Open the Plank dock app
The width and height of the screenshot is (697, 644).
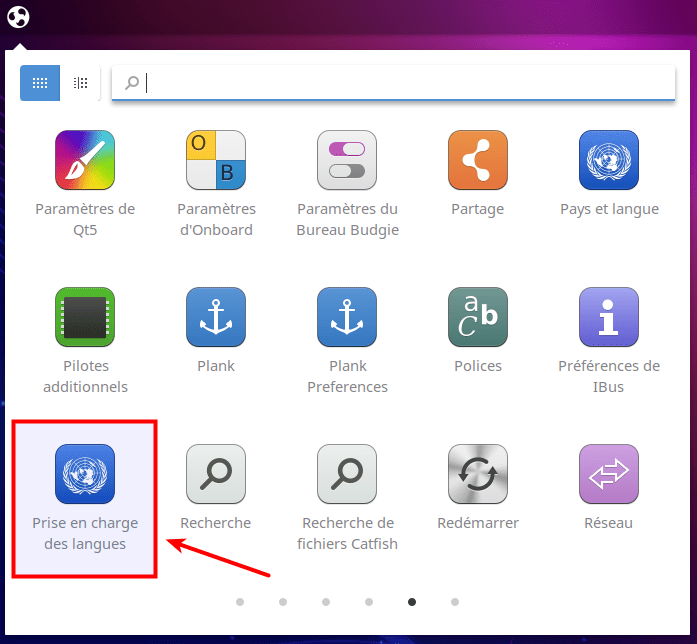(216, 317)
